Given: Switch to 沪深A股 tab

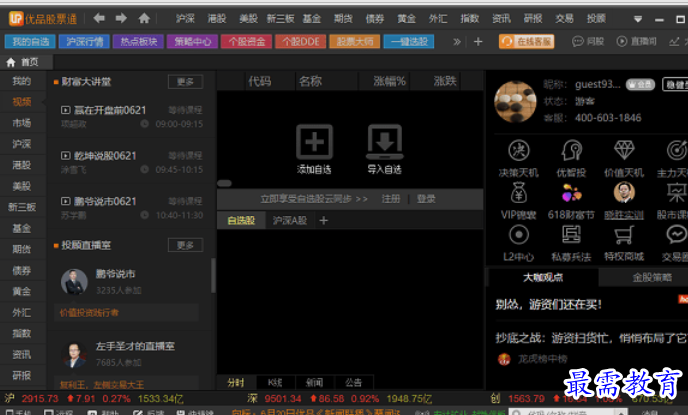Looking at the screenshot, I should [290, 220].
